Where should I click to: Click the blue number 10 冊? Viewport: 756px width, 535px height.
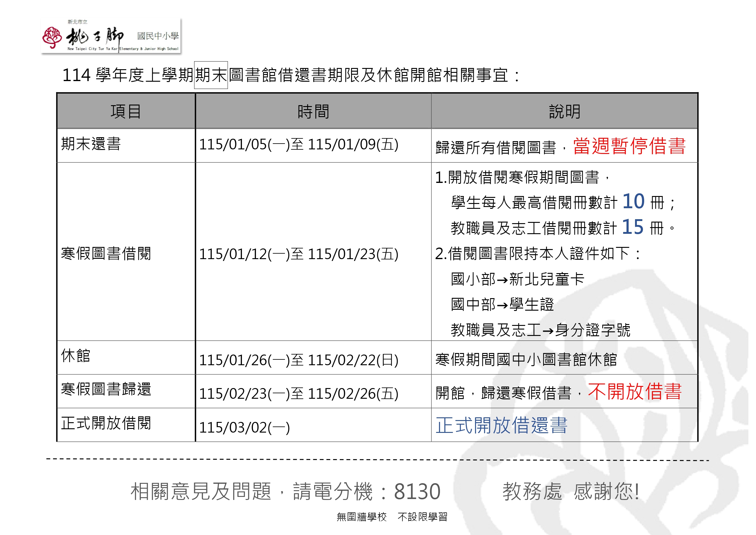click(x=633, y=201)
